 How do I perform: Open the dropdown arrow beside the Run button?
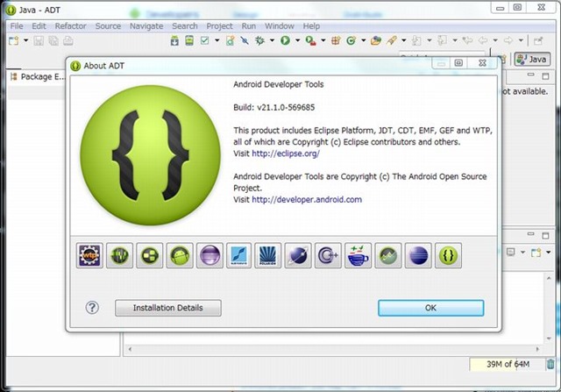[x=295, y=41]
